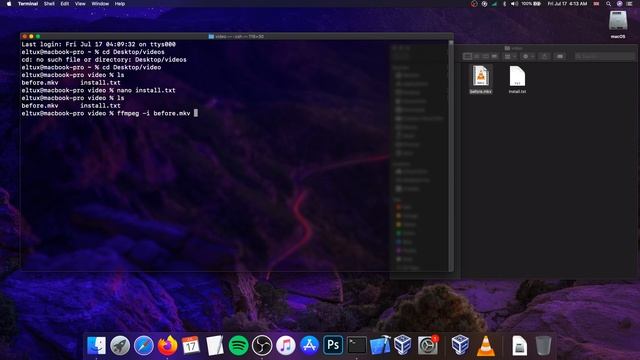
Task: Open Finder action gear dropdown
Action: (x=528, y=56)
